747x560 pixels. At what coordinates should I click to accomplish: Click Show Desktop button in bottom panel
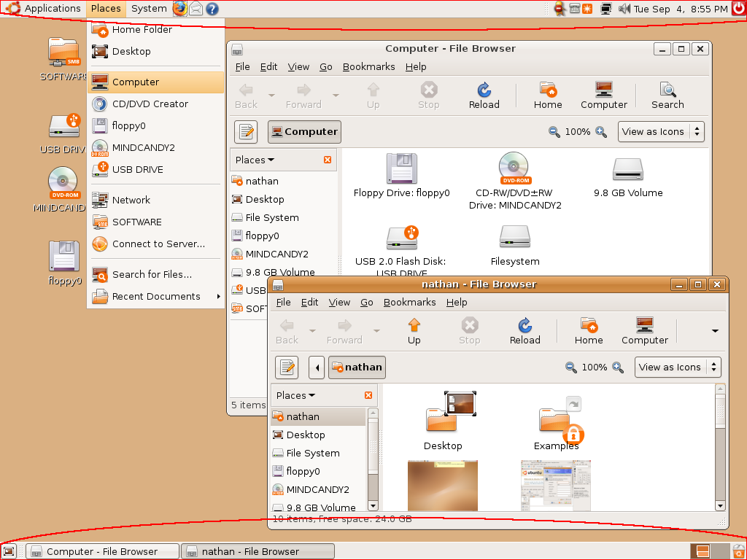[x=9, y=551]
